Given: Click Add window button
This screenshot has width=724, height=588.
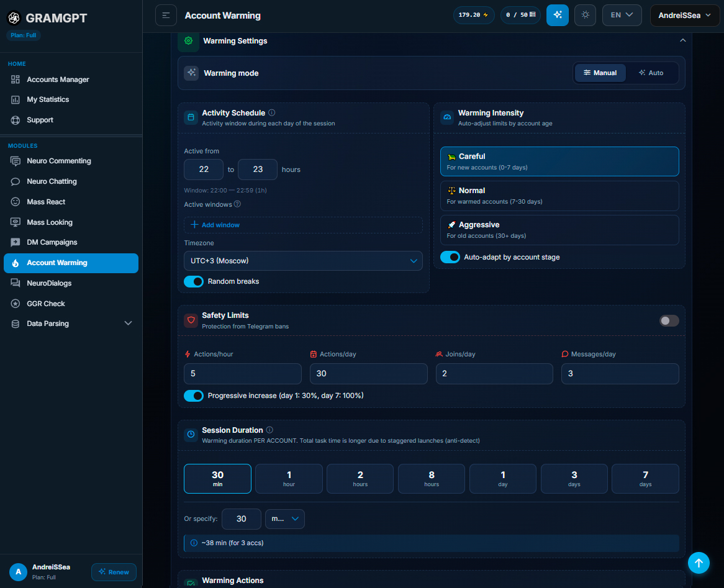Looking at the screenshot, I should click(303, 225).
